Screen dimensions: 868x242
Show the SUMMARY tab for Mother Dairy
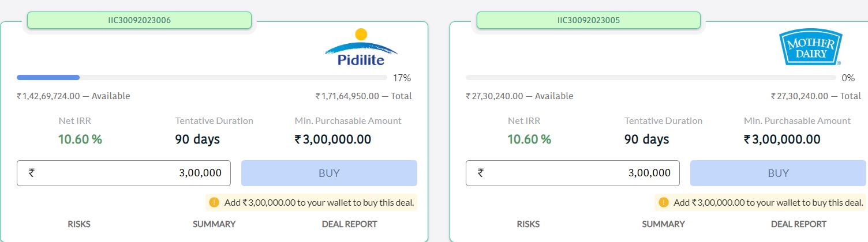(x=663, y=224)
